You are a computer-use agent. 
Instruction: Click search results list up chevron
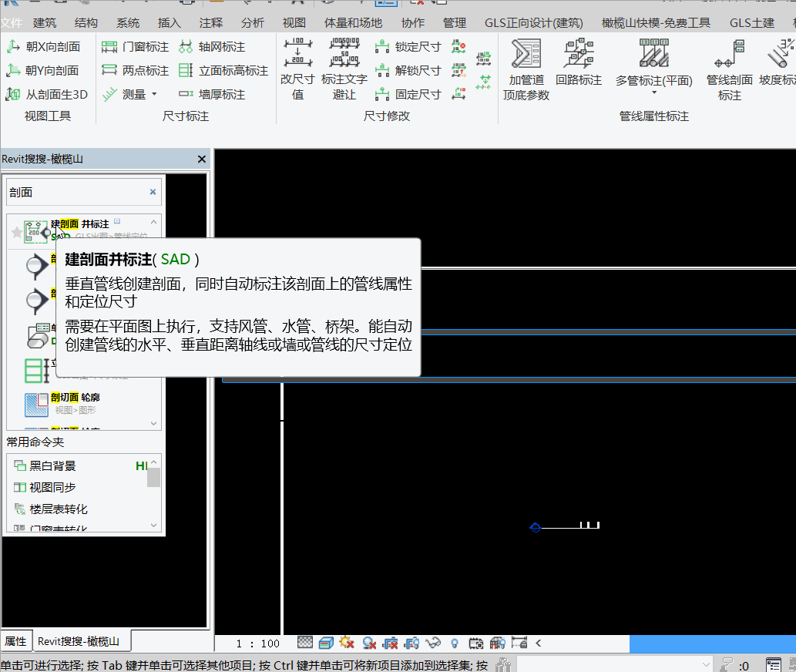[153, 222]
